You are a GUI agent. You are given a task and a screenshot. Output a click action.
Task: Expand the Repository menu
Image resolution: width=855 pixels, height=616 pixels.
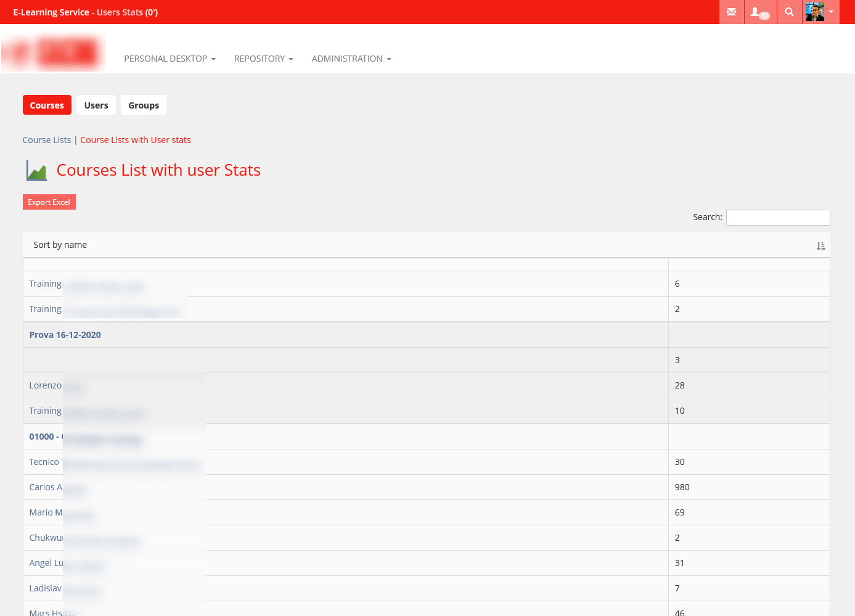point(263,59)
